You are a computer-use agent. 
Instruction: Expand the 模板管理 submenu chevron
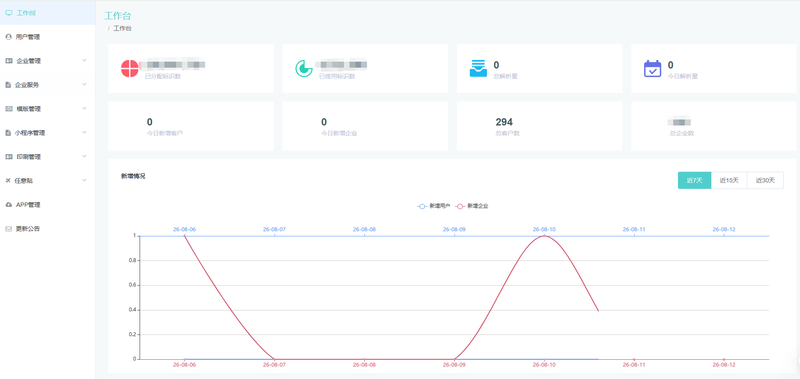click(x=84, y=108)
